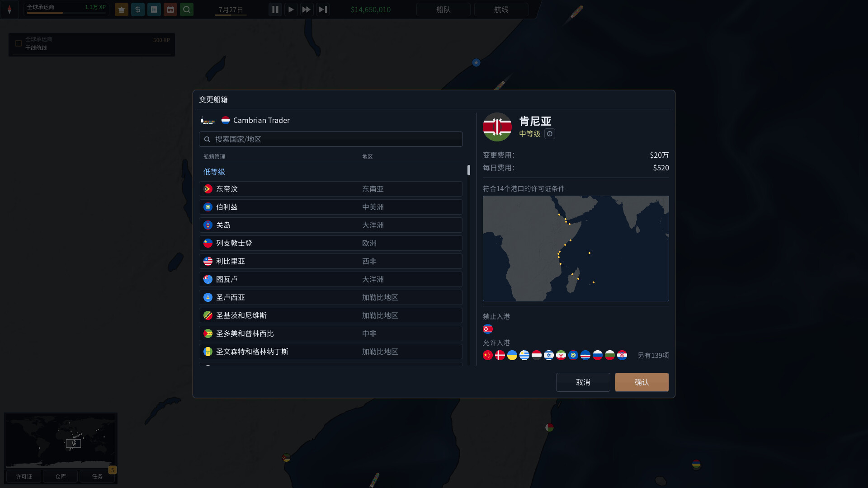This screenshot has width=868, height=488.
Task: Select 伯利兹 flag registry
Action: tap(330, 207)
